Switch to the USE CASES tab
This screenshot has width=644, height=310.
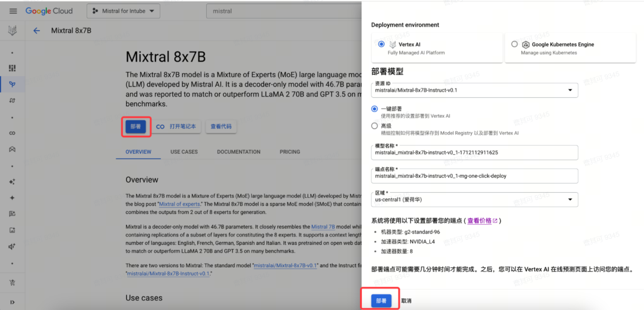click(184, 152)
